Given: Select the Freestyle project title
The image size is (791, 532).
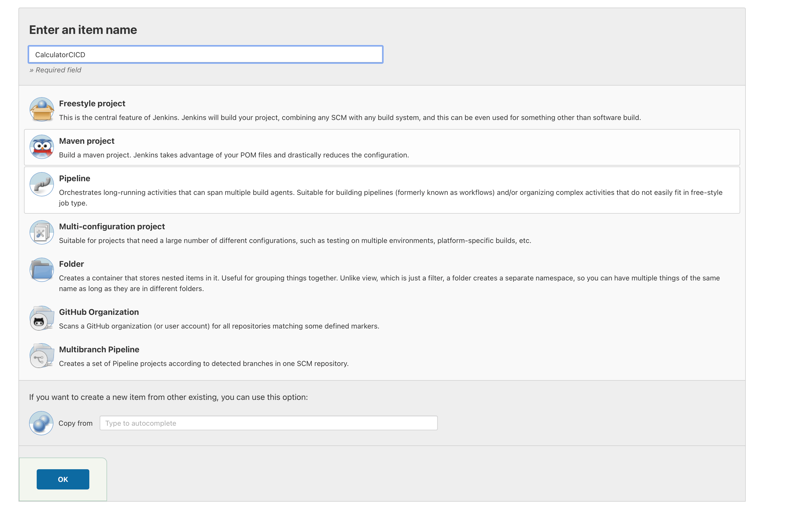Looking at the screenshot, I should pyautogui.click(x=92, y=104).
